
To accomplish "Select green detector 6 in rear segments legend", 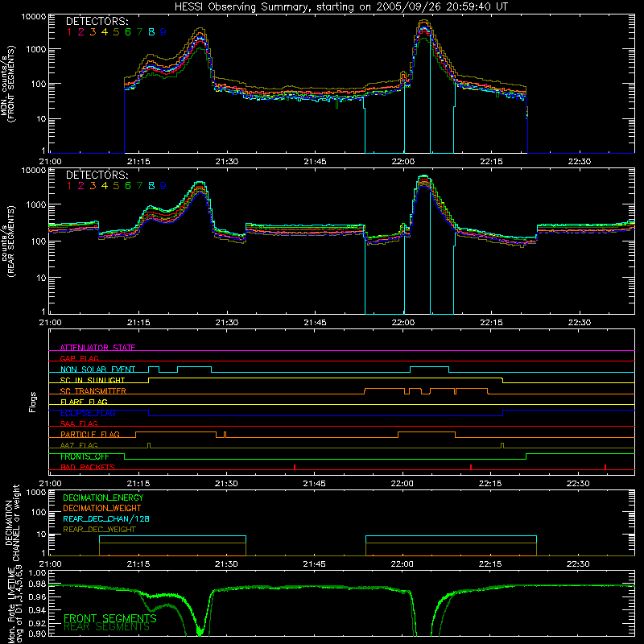I will point(128,186).
